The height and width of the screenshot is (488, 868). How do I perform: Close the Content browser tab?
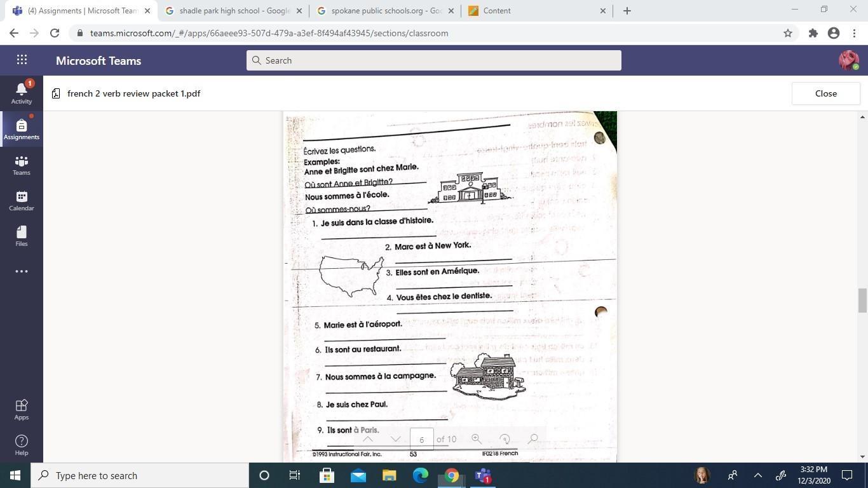pyautogui.click(x=603, y=11)
